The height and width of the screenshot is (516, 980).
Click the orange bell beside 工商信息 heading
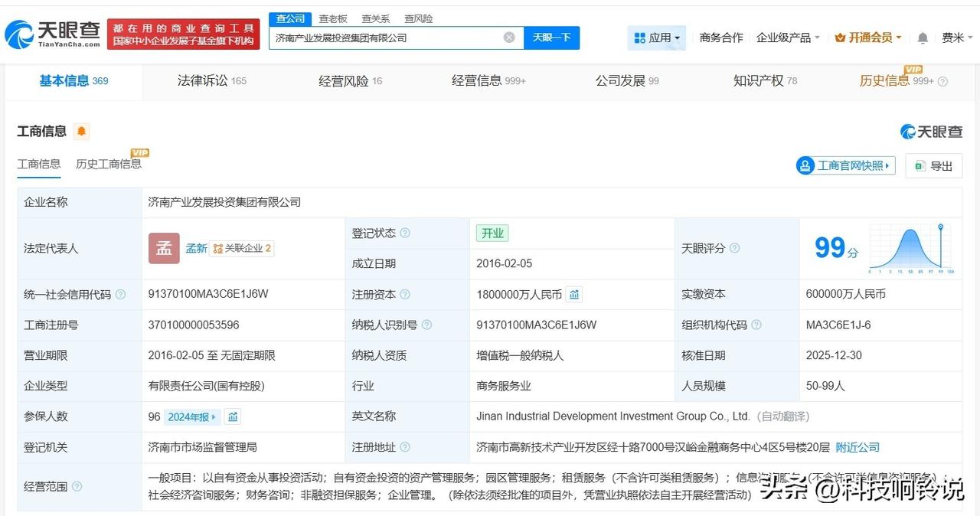[x=81, y=131]
